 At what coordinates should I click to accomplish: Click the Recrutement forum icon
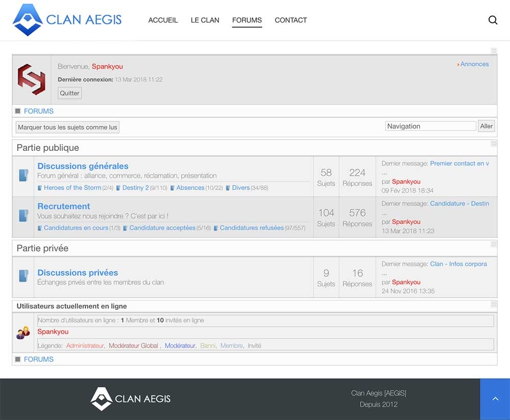click(x=23, y=215)
